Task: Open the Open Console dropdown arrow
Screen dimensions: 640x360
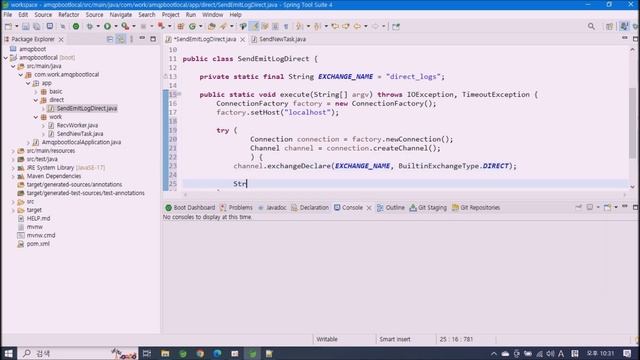Action: (616, 207)
